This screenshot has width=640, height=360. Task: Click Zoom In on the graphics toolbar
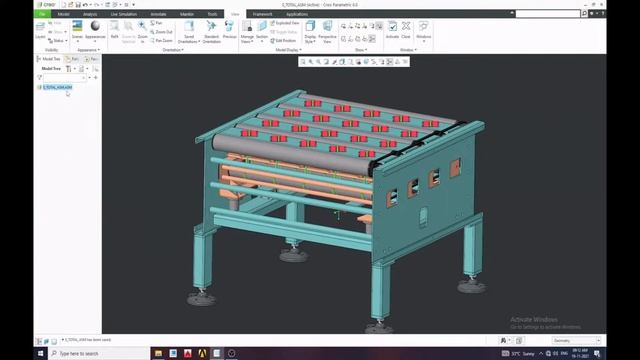point(311,62)
